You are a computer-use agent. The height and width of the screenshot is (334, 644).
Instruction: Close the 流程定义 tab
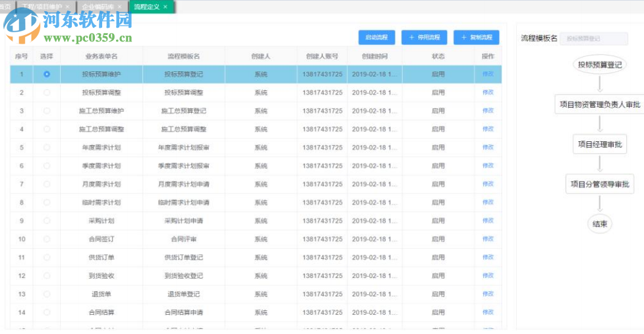tap(165, 7)
